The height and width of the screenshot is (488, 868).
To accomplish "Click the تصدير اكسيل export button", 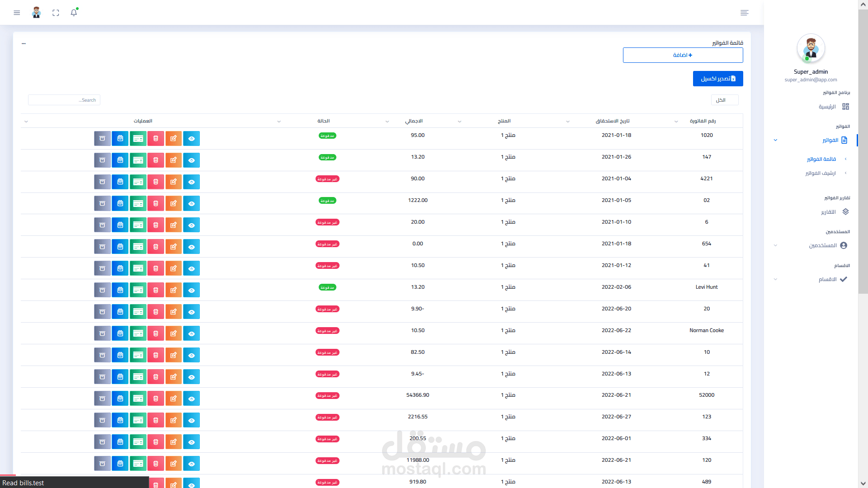I will [x=718, y=79].
